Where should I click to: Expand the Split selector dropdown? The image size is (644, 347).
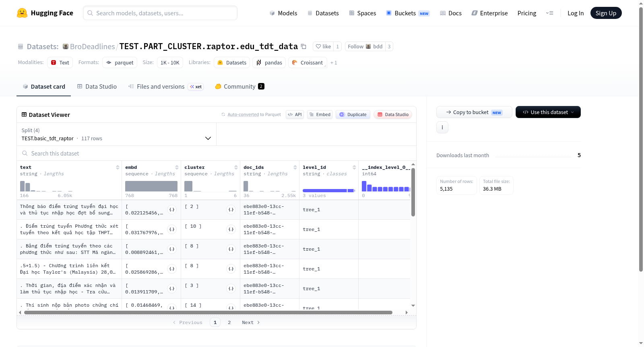click(117, 134)
